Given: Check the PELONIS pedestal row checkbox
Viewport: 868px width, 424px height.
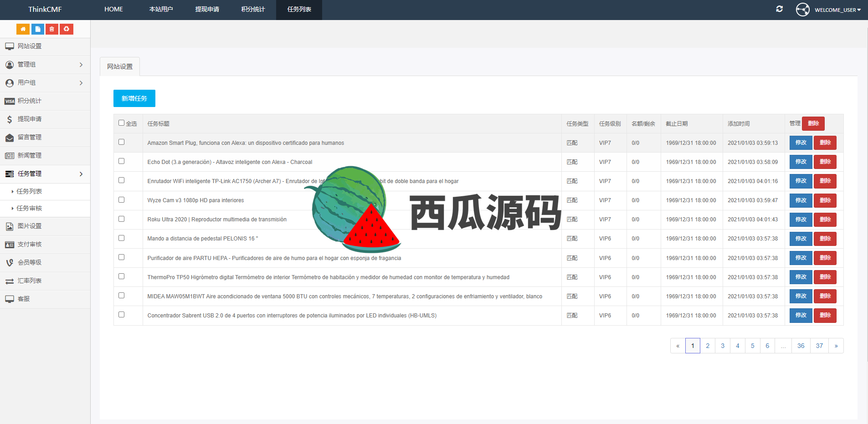Looking at the screenshot, I should 121,238.
